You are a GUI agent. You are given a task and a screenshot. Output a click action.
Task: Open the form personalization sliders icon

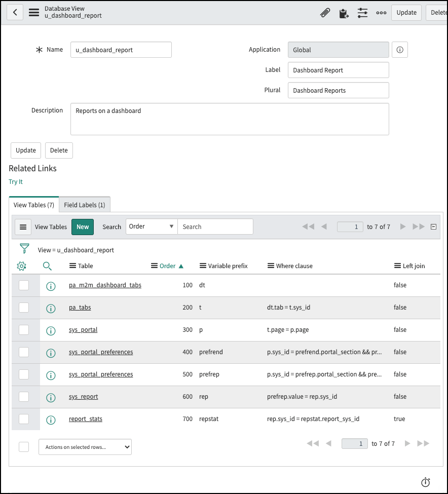pos(362,12)
